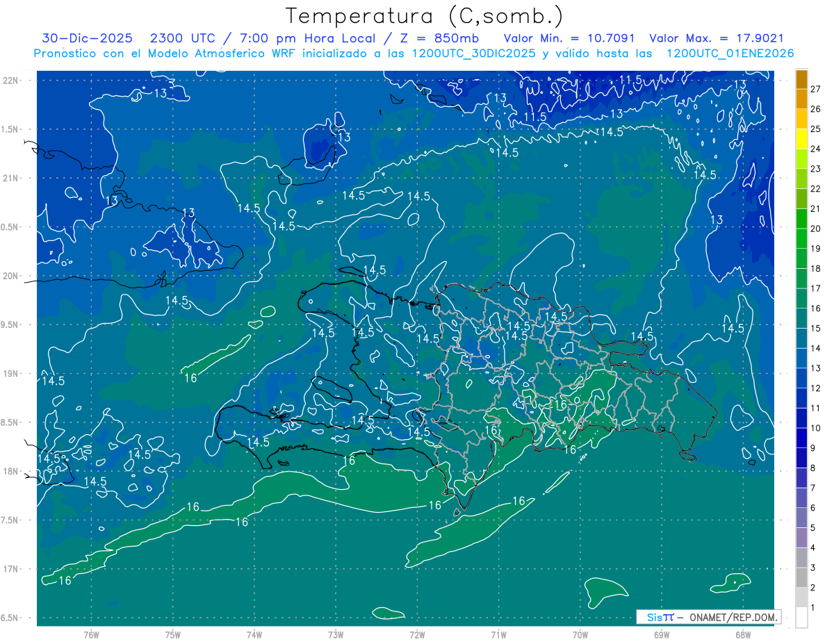Click the "69W" longitude axis label
Viewport: 834px width, 644px height.
[x=662, y=635]
